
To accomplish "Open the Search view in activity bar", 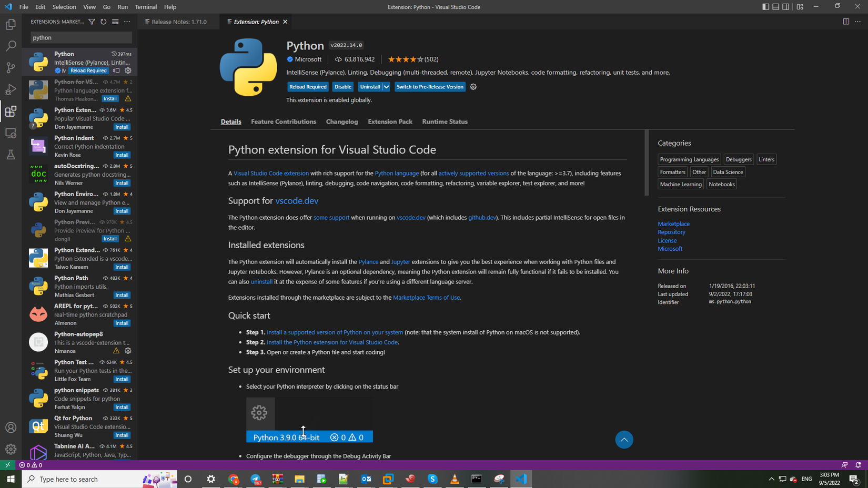I will tap(11, 46).
